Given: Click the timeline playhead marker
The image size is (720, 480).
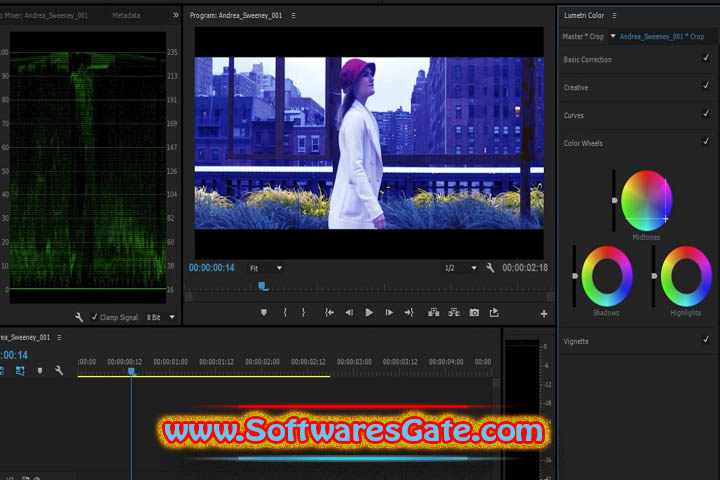Looking at the screenshot, I should [131, 371].
